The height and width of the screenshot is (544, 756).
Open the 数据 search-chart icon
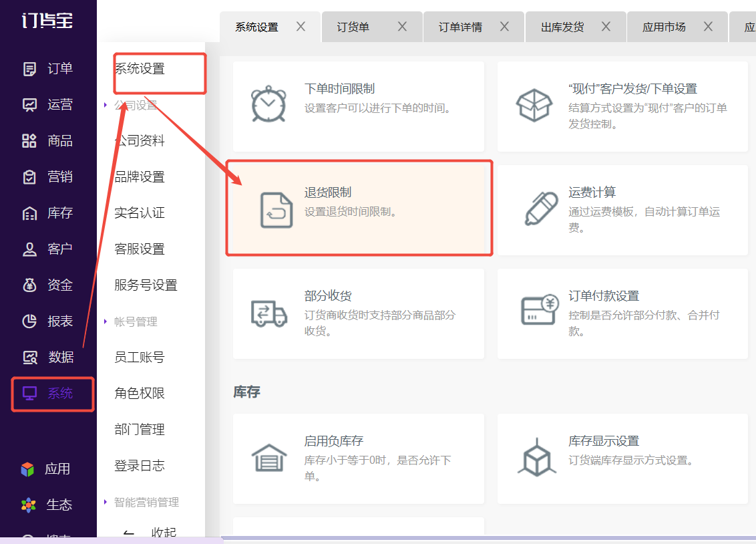pos(30,358)
